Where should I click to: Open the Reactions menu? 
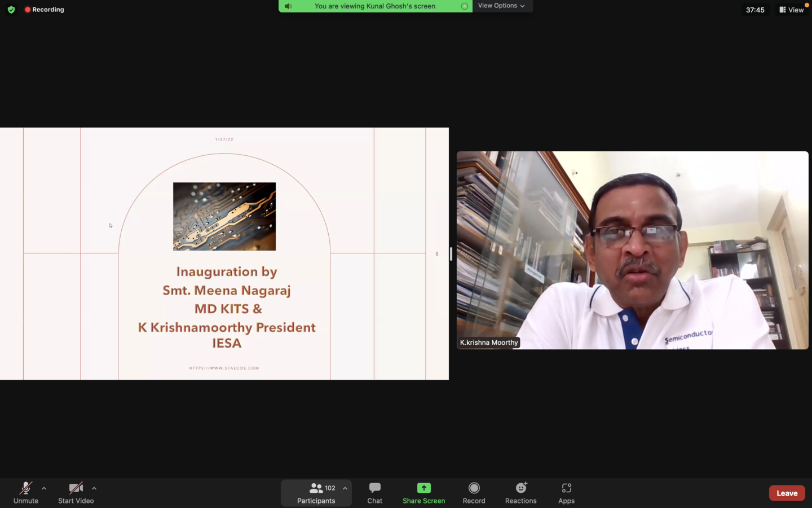(x=520, y=493)
